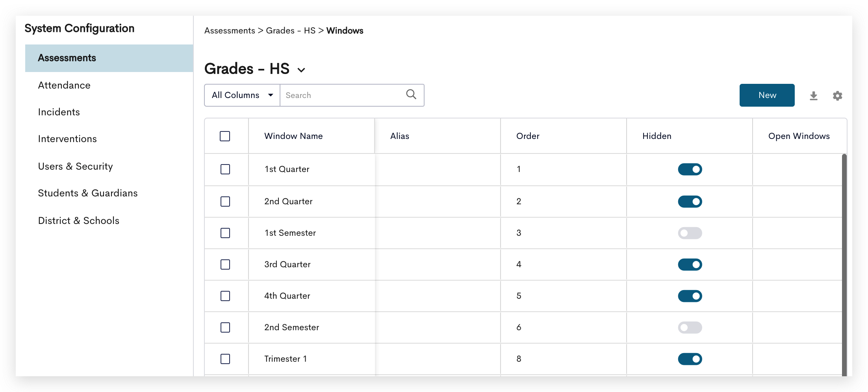Click the Grades - HS breadcrumb link
This screenshot has width=868, height=392.
point(291,31)
